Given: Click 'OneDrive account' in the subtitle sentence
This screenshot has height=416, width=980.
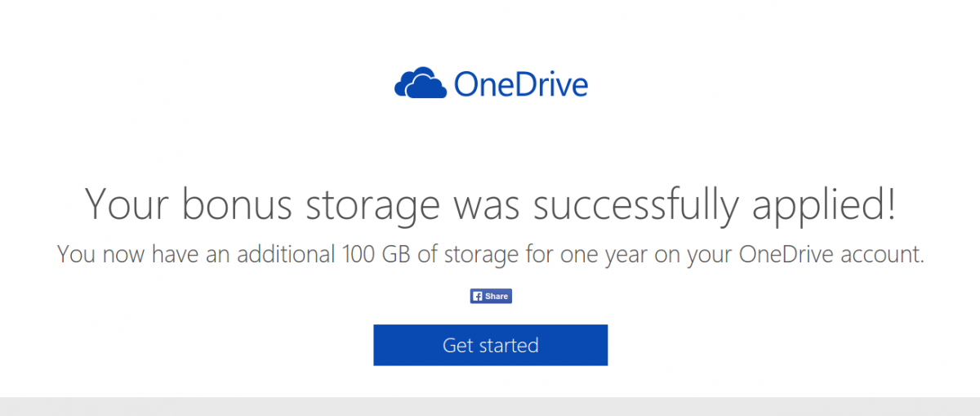Looking at the screenshot, I should (831, 254).
